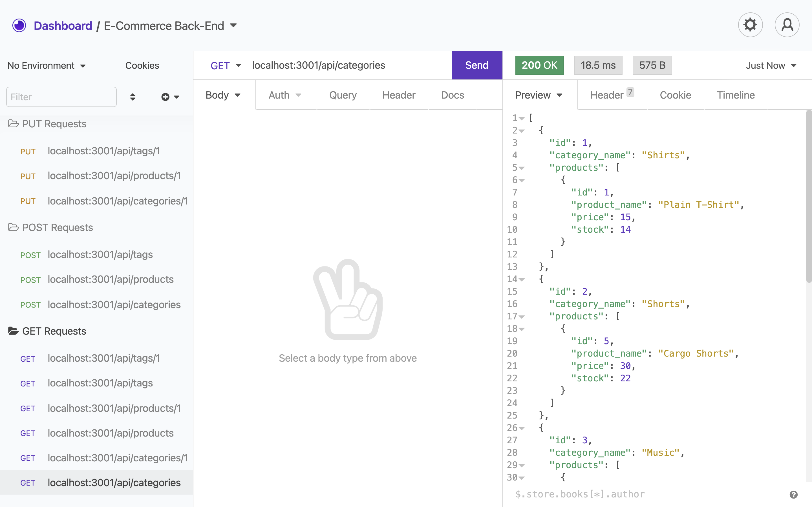Open the Cookies manager
812x507 pixels.
tap(142, 65)
